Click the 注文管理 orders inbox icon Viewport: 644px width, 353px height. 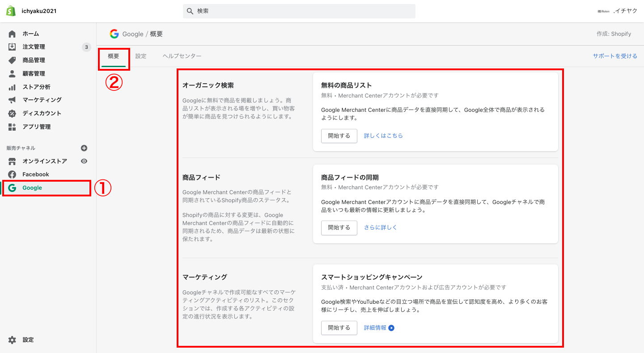[12, 47]
